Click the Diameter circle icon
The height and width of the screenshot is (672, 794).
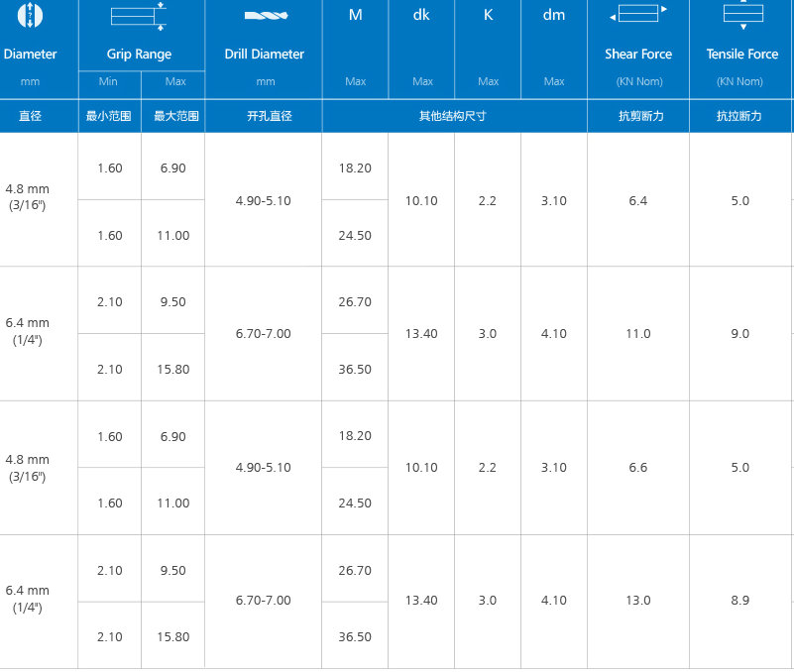pyautogui.click(x=30, y=14)
